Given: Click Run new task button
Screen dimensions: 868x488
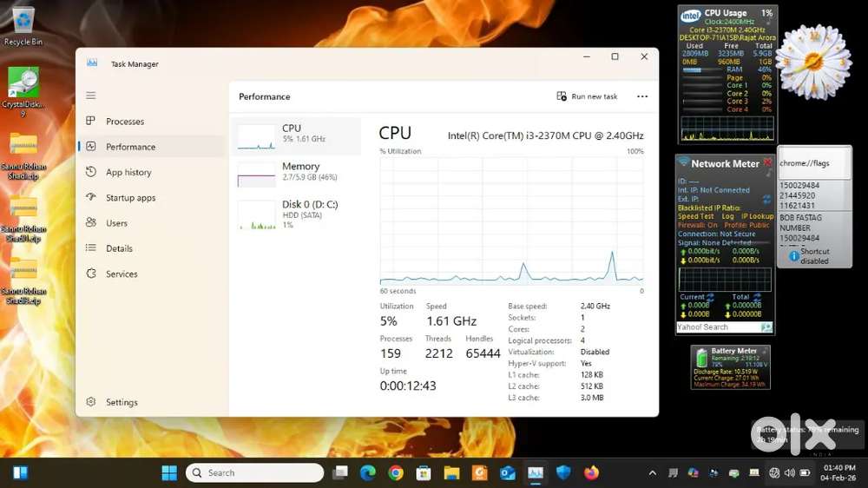Looking at the screenshot, I should click(587, 96).
